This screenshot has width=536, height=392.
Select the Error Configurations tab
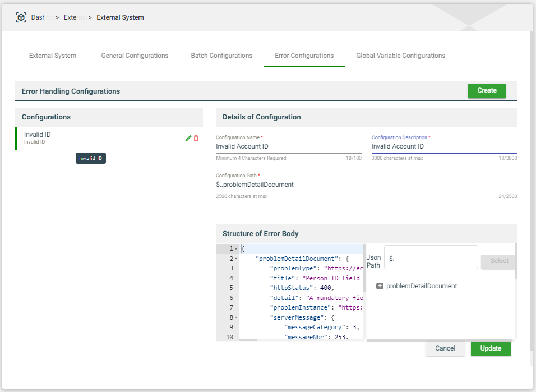(x=304, y=56)
